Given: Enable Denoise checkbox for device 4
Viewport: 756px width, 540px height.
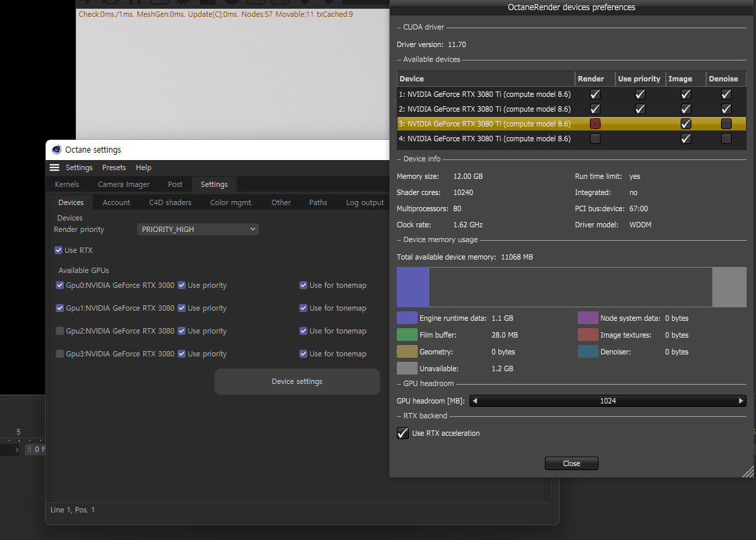Looking at the screenshot, I should click(726, 139).
